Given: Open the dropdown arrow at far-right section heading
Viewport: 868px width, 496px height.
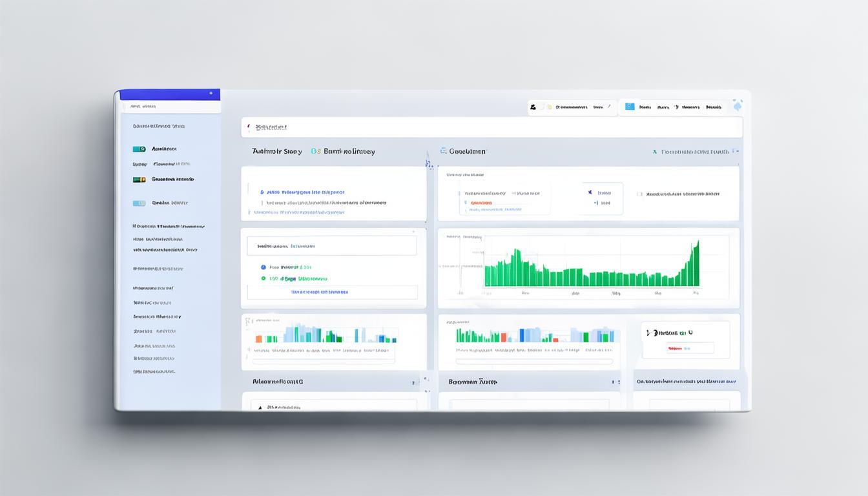Looking at the screenshot, I should click(x=737, y=152).
